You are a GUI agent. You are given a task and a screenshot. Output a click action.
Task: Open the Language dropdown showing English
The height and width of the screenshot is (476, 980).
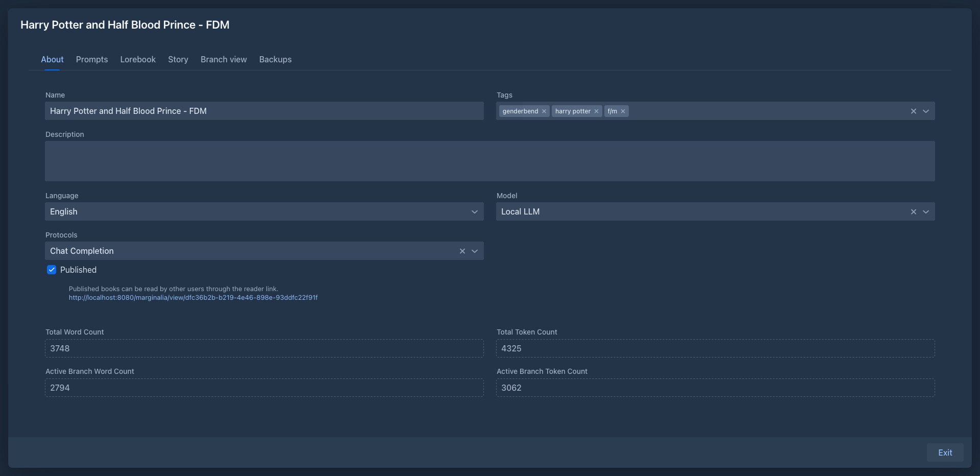(x=264, y=211)
